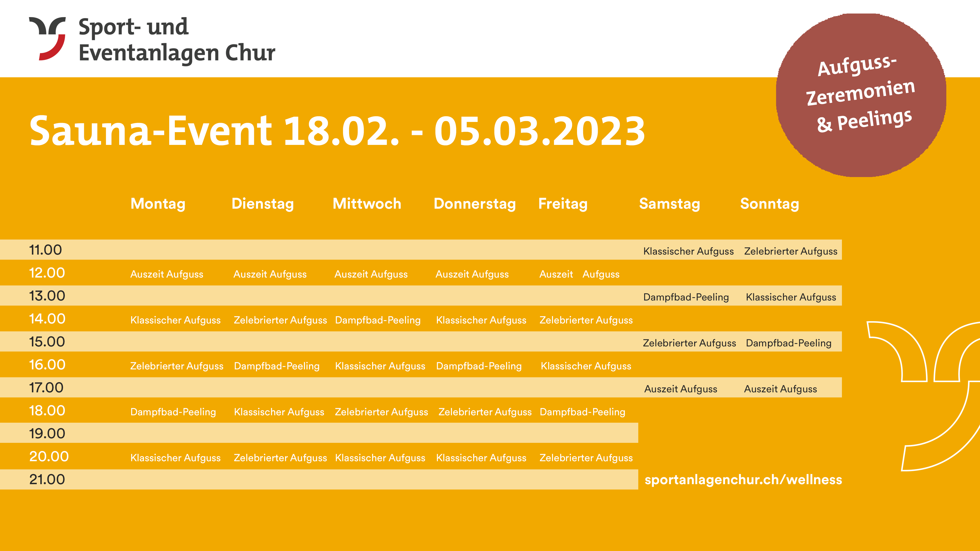Click Mittwoch 20.00 Klassischer Aufguss entry

(x=380, y=458)
